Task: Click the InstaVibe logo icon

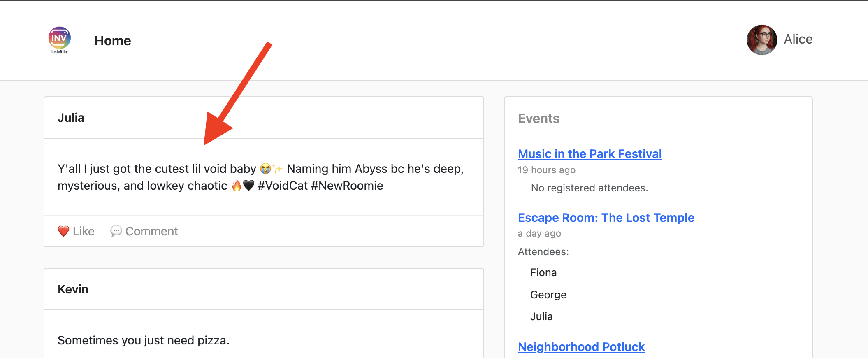Action: click(x=60, y=40)
